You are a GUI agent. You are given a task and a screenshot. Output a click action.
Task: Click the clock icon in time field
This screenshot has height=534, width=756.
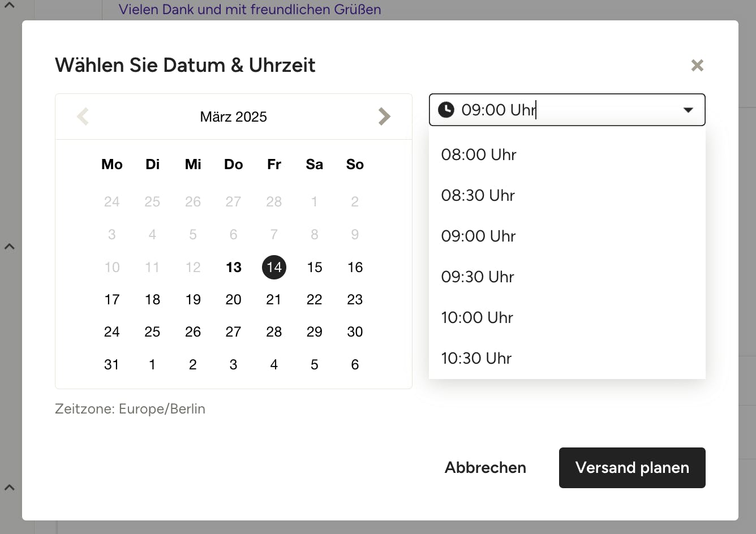[446, 110]
